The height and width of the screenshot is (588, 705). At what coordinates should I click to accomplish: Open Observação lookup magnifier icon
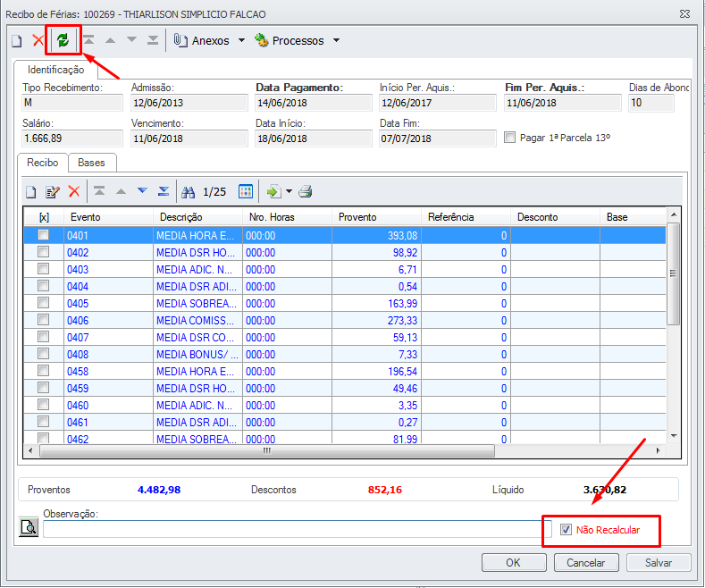[x=29, y=527]
